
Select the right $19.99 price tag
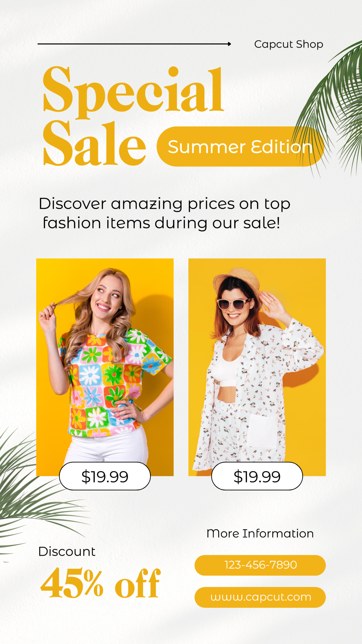tap(257, 476)
